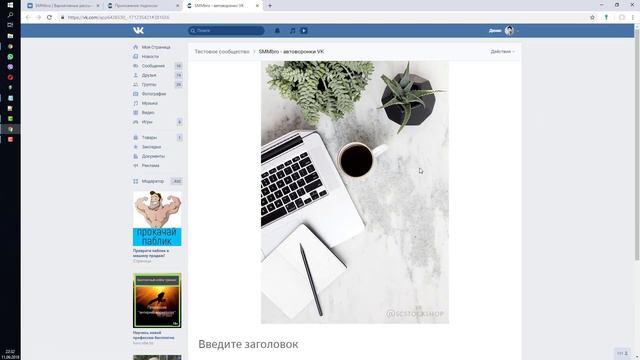640x360 pixels.
Task: Switch to the second browser tab
Action: [143, 6]
